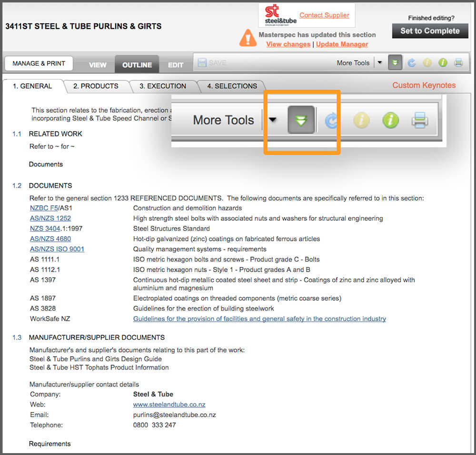The height and width of the screenshot is (455, 476).
Task: Click the printer icon in the small toolbar
Action: click(x=458, y=63)
